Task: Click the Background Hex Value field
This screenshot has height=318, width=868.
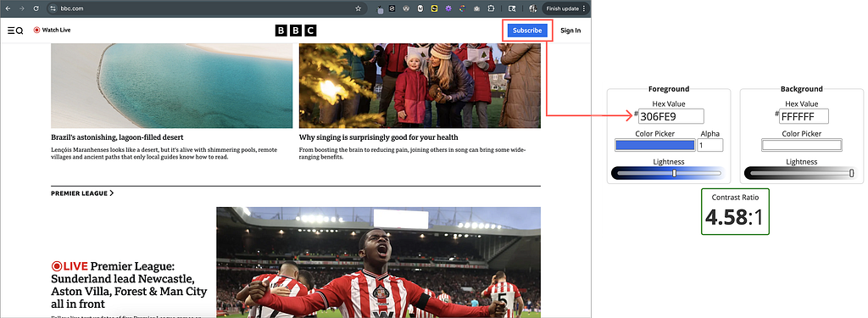Action: pyautogui.click(x=804, y=116)
